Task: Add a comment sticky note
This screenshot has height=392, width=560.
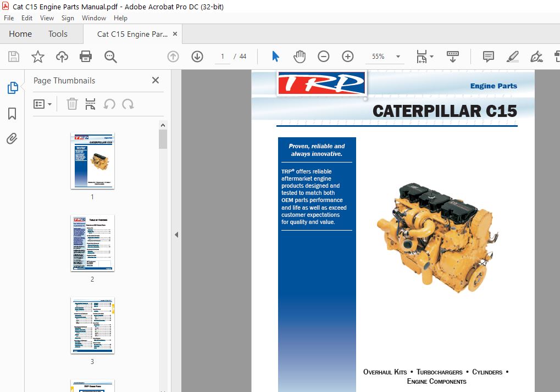Action: click(488, 57)
